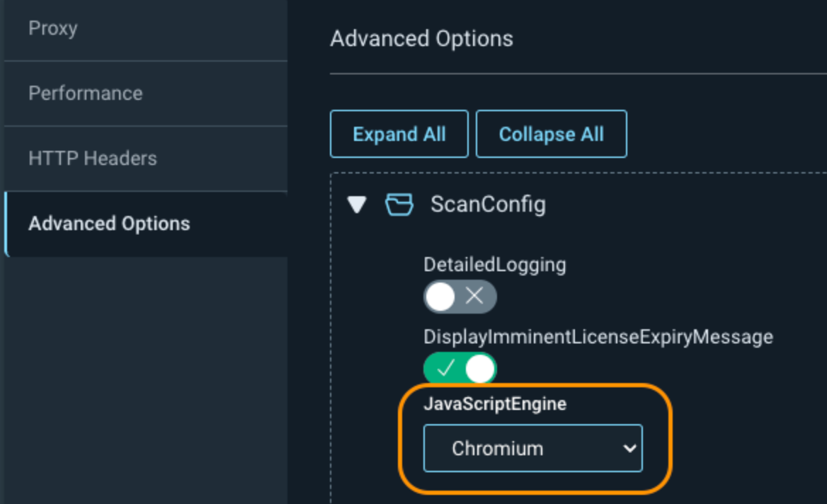827x504 pixels.
Task: Select the ScanConfig tree node label
Action: pyautogui.click(x=488, y=205)
